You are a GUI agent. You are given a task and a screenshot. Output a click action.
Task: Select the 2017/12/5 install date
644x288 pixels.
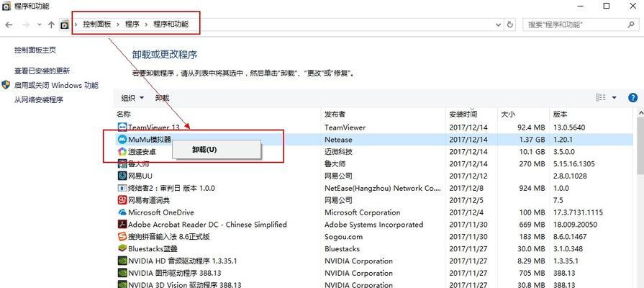pyautogui.click(x=466, y=200)
